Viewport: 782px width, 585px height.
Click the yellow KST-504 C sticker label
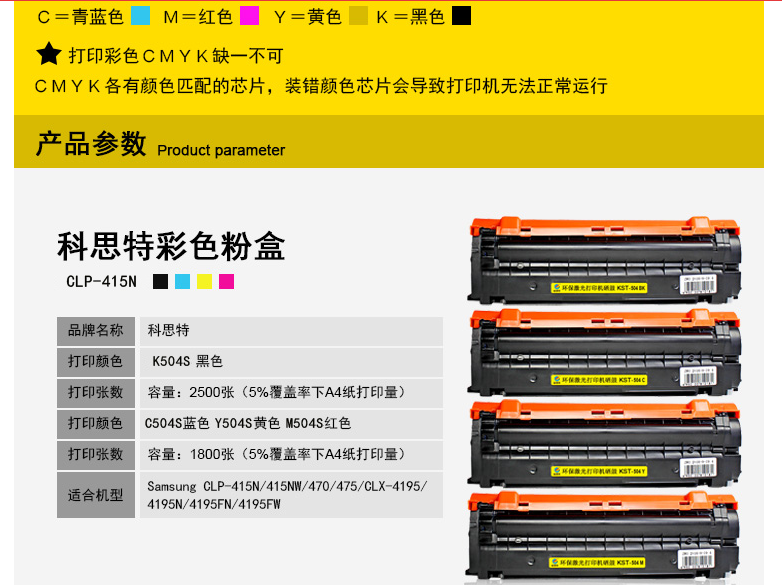tap(599, 380)
